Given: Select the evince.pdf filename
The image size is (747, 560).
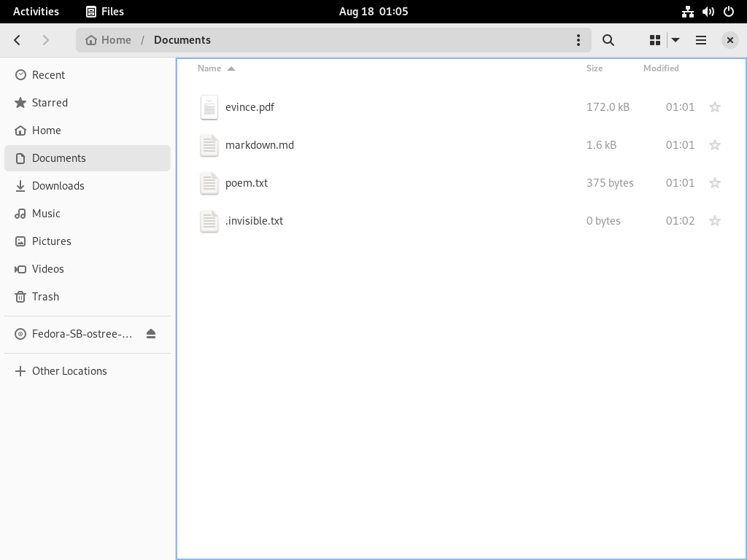Looking at the screenshot, I should click(249, 107).
